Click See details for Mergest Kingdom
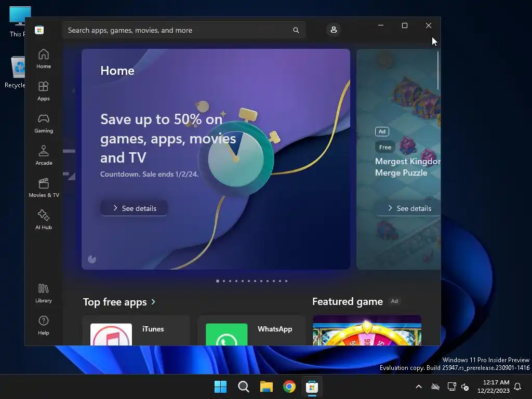The width and height of the screenshot is (532, 399). click(x=408, y=208)
